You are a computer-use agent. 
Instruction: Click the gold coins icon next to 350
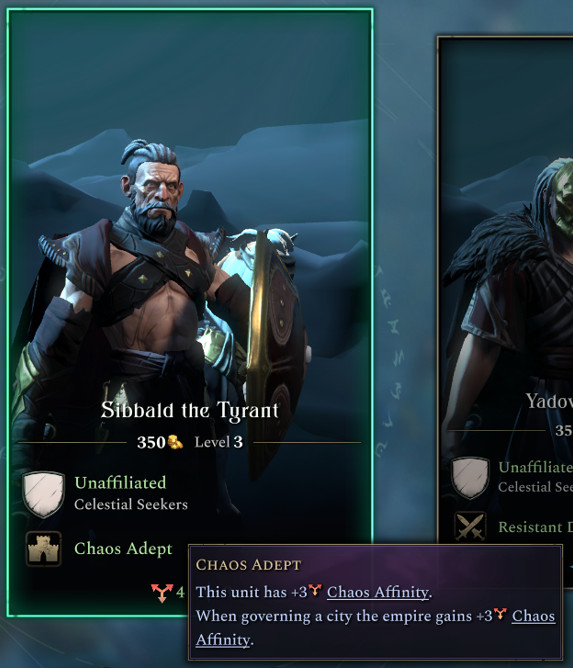point(175,442)
